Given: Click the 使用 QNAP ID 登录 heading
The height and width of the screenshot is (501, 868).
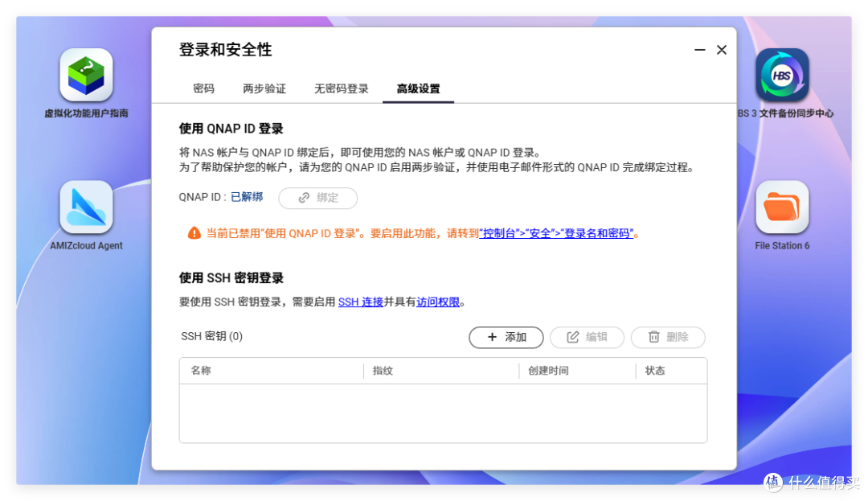Looking at the screenshot, I should [x=231, y=129].
